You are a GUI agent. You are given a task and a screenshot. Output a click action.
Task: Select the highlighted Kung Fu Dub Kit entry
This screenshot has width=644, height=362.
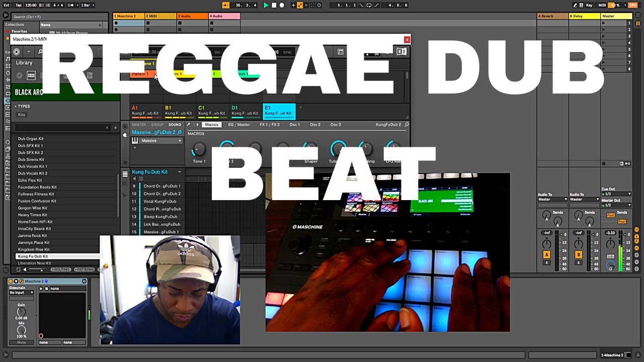pos(57,256)
